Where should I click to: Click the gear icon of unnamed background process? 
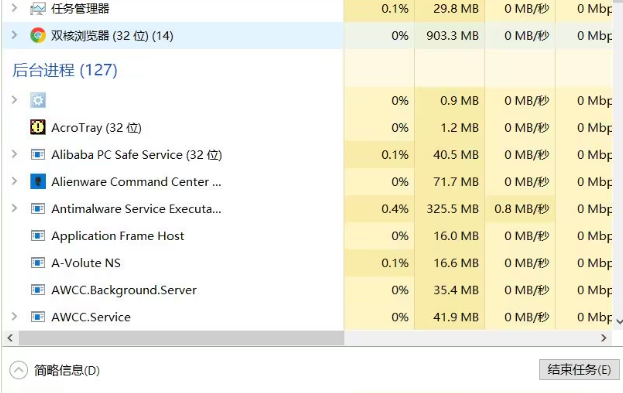(x=38, y=100)
